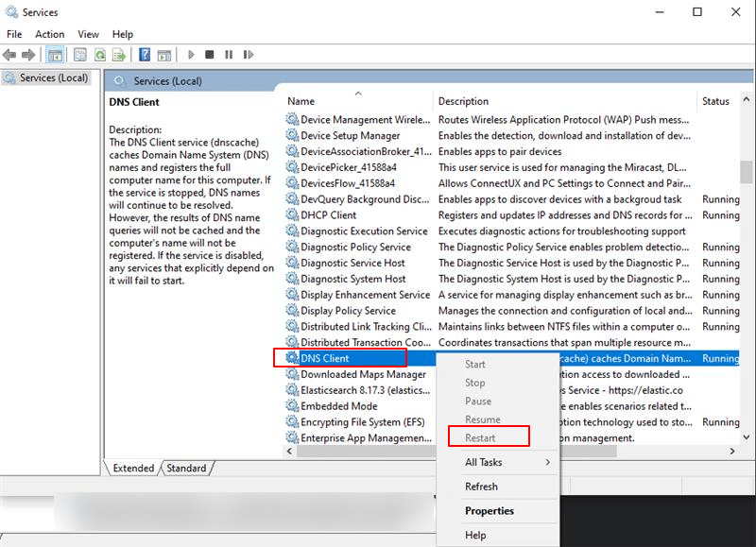Select DevQuery Background Discovery service row
Screen dimensions: 756x547
(511, 199)
